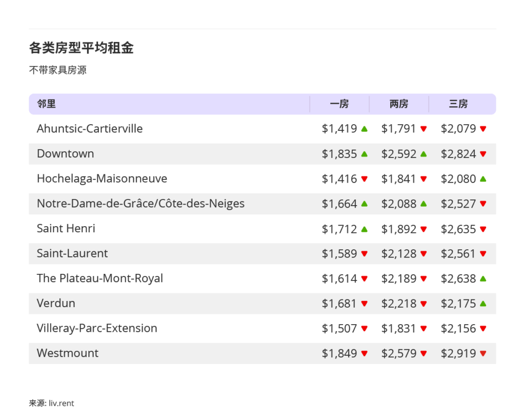The height and width of the screenshot is (420, 525).
Task: Open the liv.rent source link
Action: point(62,403)
